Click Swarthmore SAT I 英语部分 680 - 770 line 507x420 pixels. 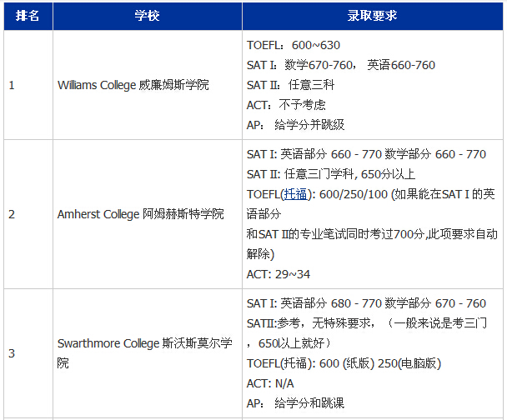366,303
